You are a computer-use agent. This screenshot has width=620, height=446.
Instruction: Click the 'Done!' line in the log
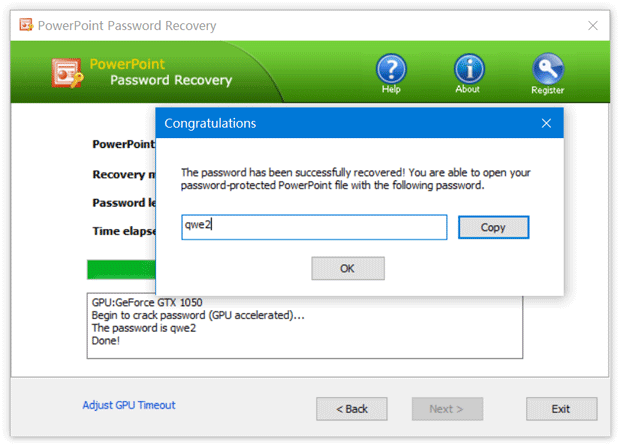tap(105, 340)
